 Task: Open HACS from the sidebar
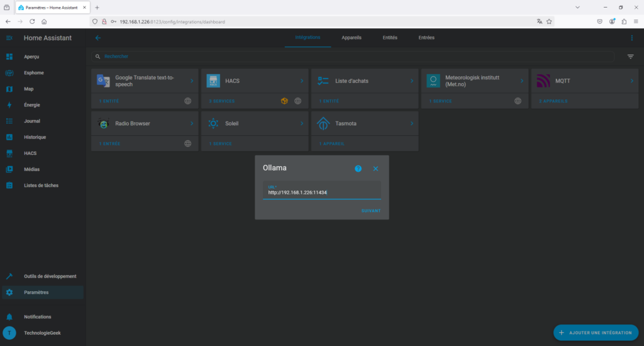[x=30, y=153]
